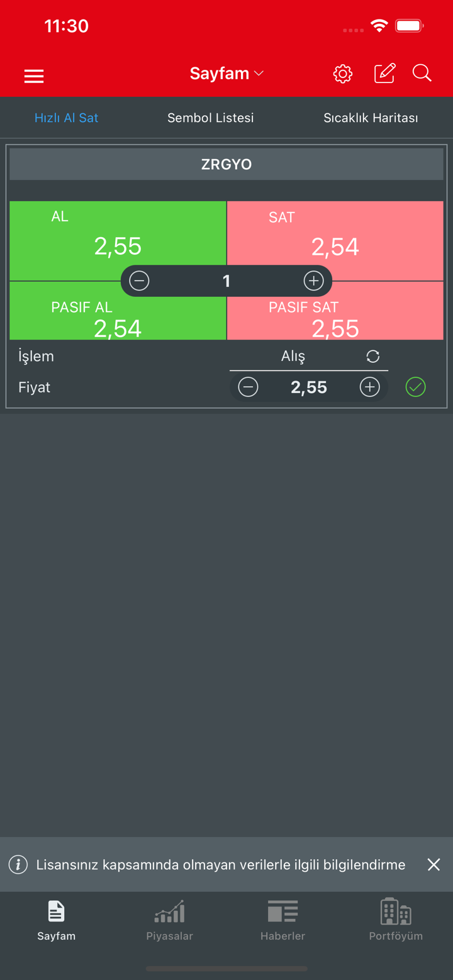
Task: Open the hamburger menu
Action: (34, 76)
